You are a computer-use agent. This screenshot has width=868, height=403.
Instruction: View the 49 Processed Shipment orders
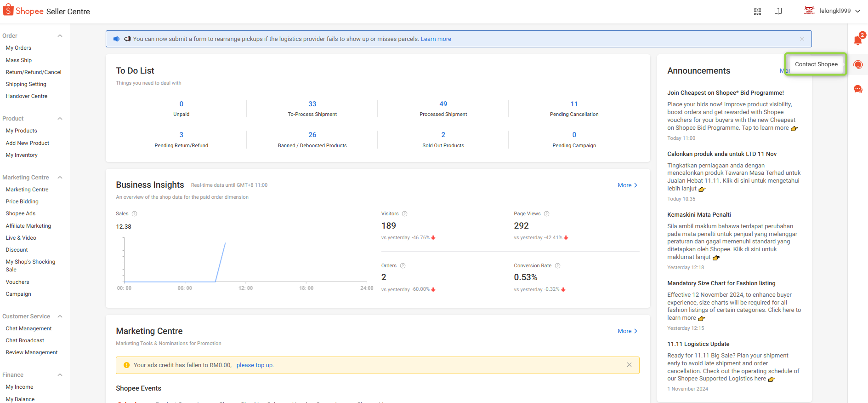pyautogui.click(x=443, y=109)
